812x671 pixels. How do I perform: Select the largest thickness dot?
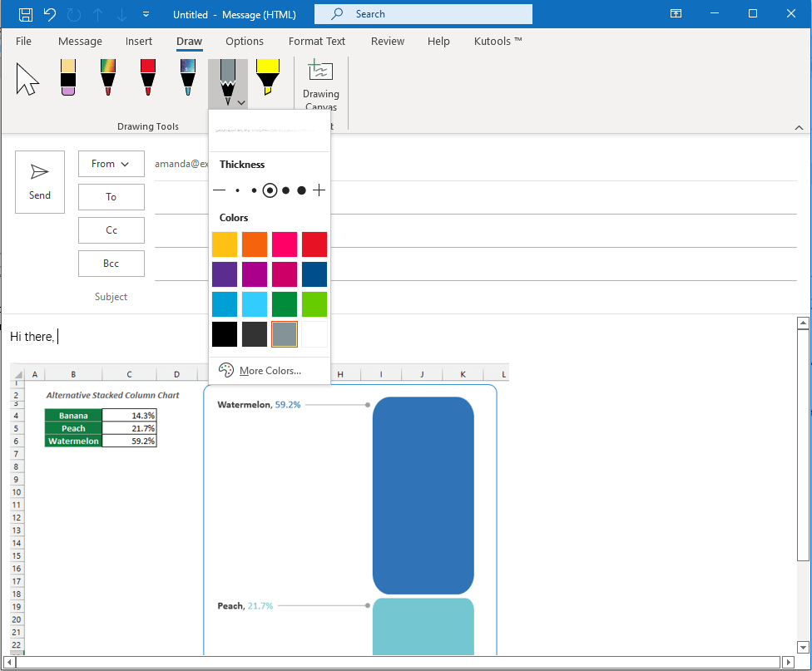click(x=300, y=190)
